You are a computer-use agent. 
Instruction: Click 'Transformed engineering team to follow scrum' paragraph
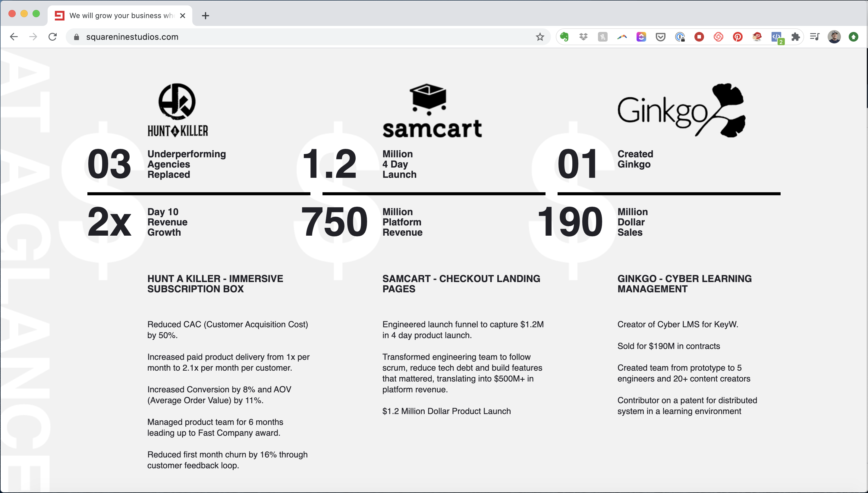click(462, 373)
